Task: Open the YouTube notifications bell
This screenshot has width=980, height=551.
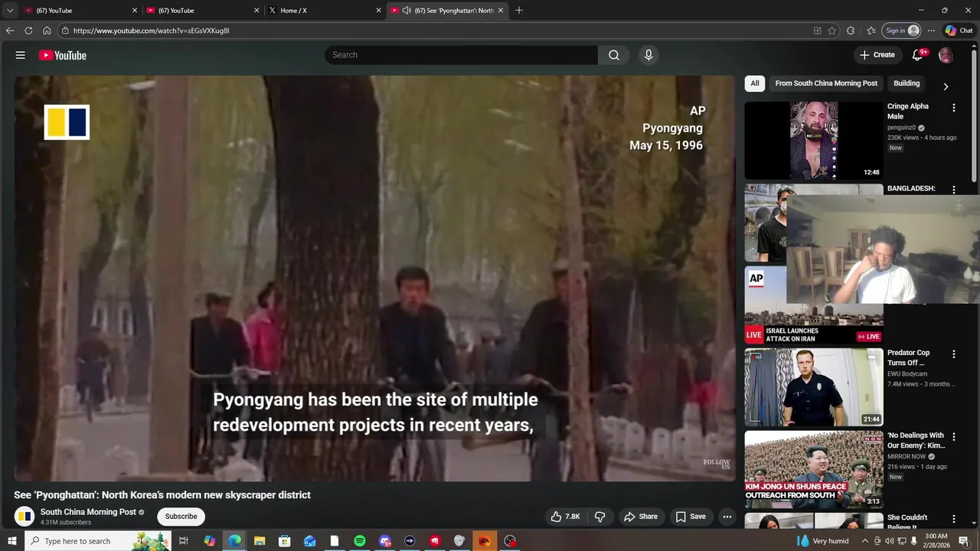Action: coord(917,55)
